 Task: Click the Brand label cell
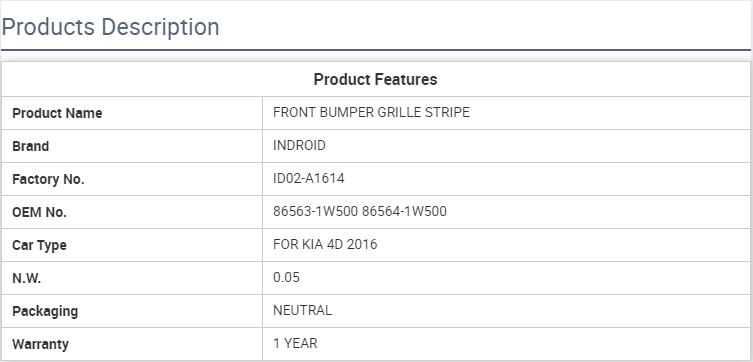pyautogui.click(x=132, y=146)
